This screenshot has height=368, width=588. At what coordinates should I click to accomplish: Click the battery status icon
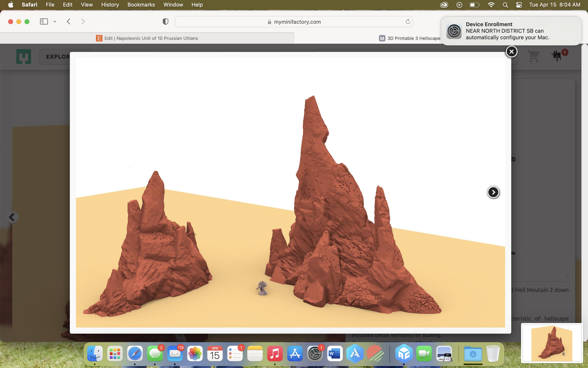tap(474, 5)
